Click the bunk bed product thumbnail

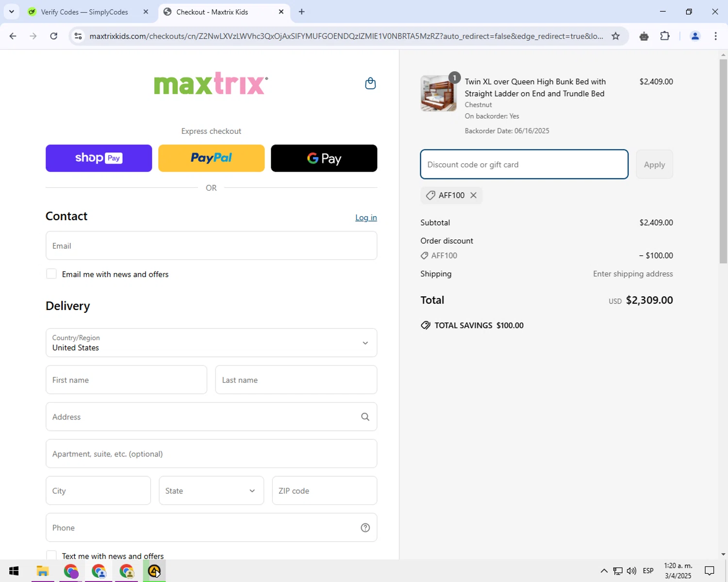click(438, 94)
